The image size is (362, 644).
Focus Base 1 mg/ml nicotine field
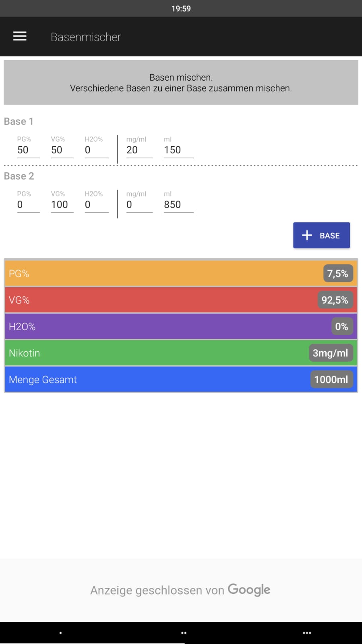pyautogui.click(x=139, y=150)
